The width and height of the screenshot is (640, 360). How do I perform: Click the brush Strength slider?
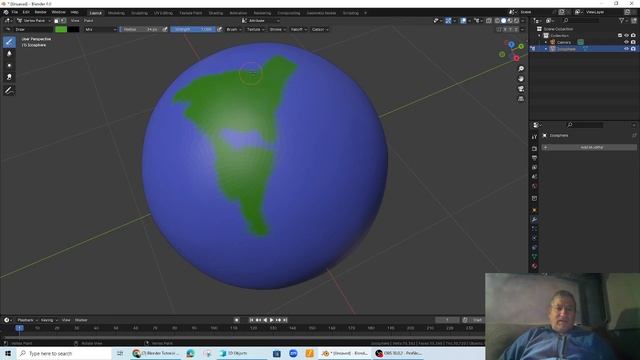click(193, 29)
